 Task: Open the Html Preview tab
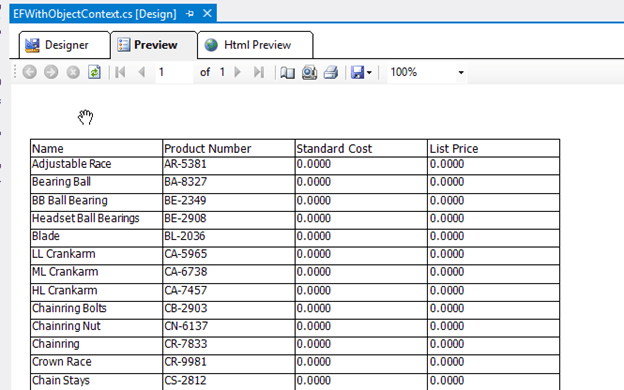click(255, 45)
